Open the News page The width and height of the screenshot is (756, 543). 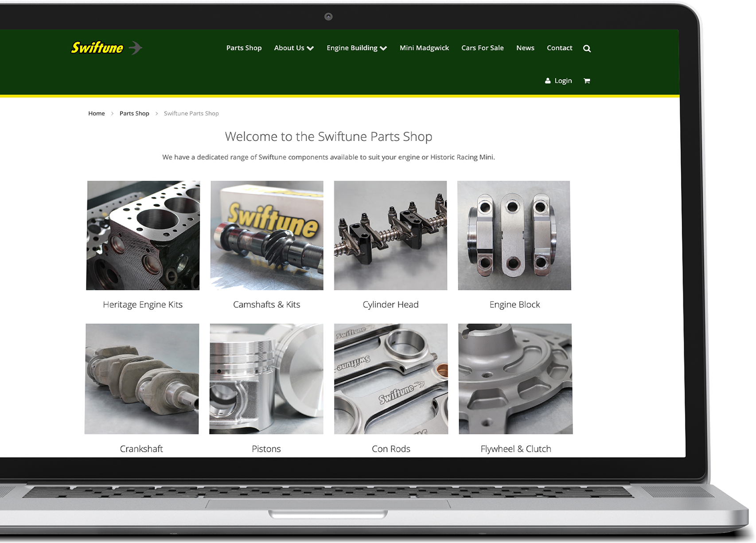(x=525, y=48)
